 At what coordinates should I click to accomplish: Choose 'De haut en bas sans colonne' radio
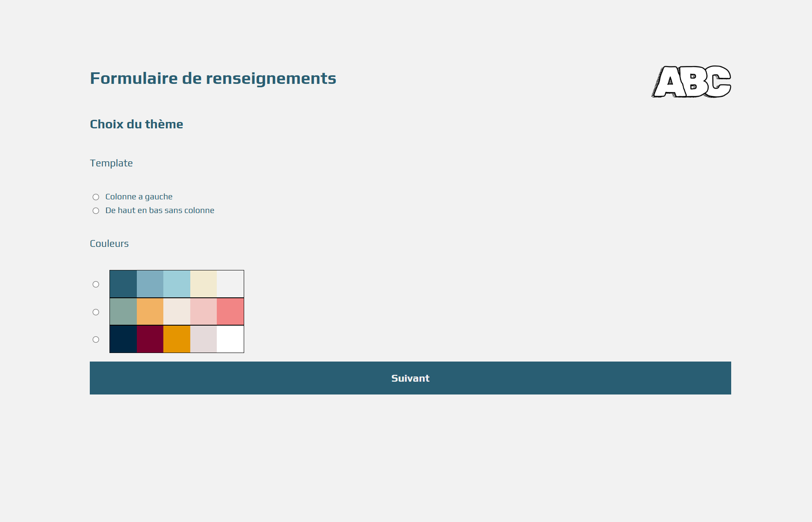pyautogui.click(x=96, y=211)
